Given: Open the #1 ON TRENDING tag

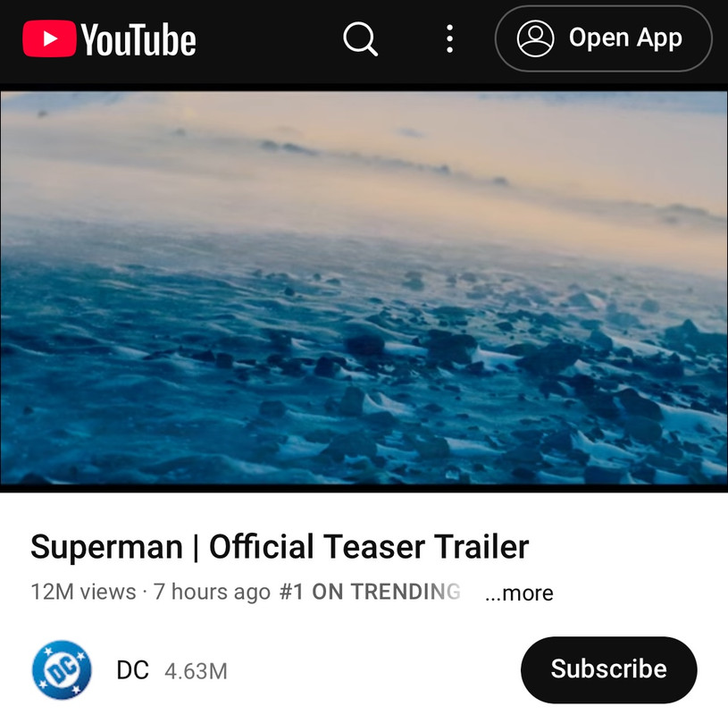Looking at the screenshot, I should [370, 592].
